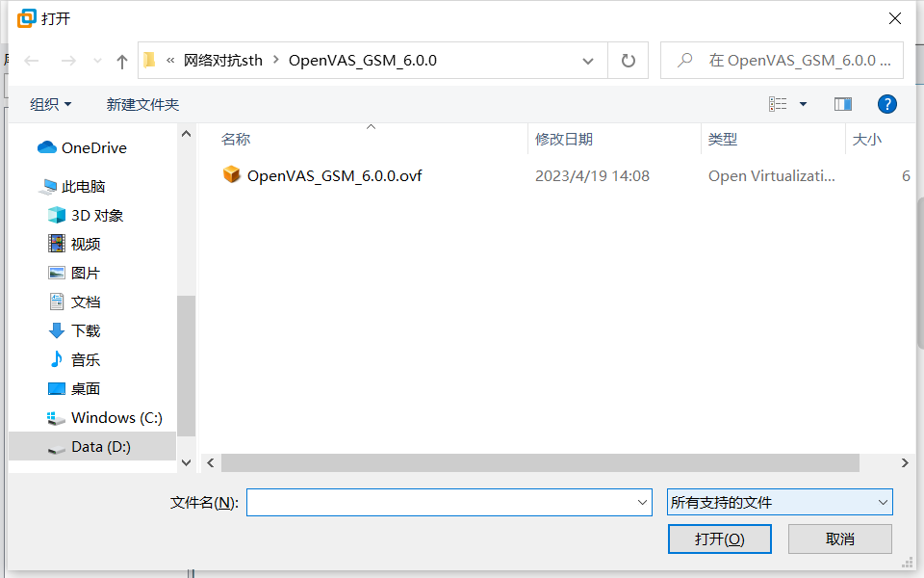Click the 打开(O) button
This screenshot has width=924, height=578.
click(x=720, y=539)
